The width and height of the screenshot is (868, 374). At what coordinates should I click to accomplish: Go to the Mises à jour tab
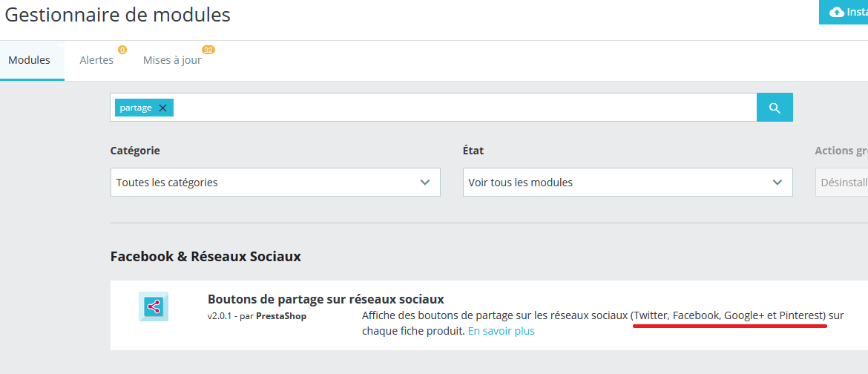172,60
